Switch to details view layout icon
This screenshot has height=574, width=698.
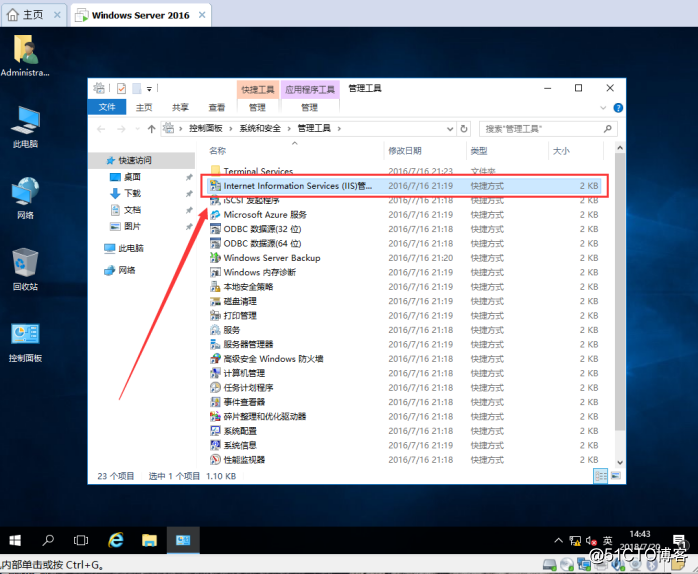pyautogui.click(x=600, y=476)
